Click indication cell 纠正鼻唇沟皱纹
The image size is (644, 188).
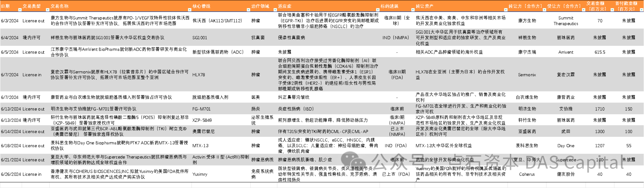point(294,97)
